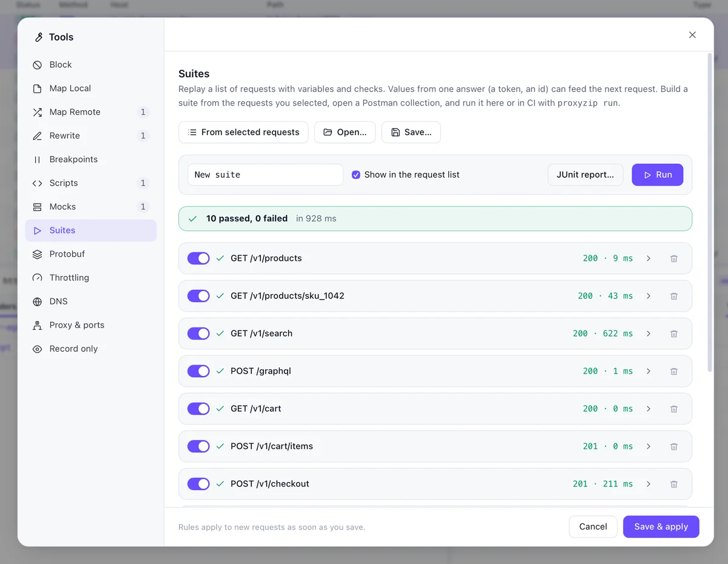Remove the POST /v1/checkout step
This screenshot has width=728, height=564.
coord(673,484)
